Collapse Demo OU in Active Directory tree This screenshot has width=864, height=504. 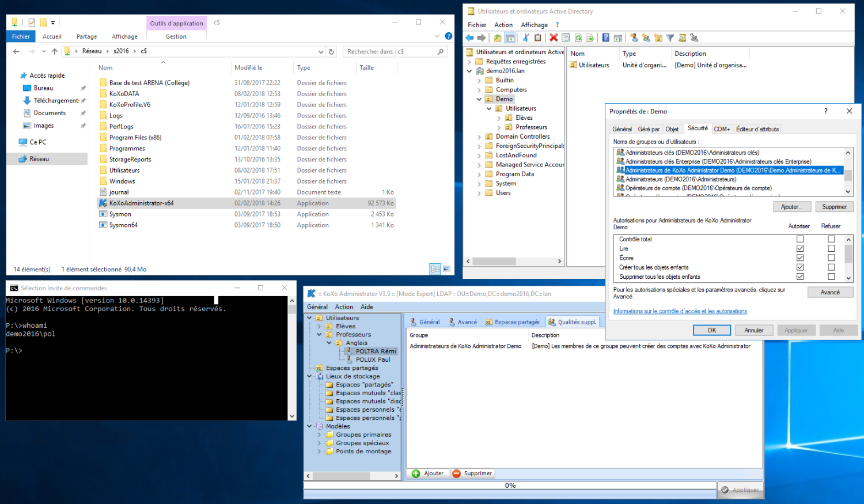click(x=479, y=99)
